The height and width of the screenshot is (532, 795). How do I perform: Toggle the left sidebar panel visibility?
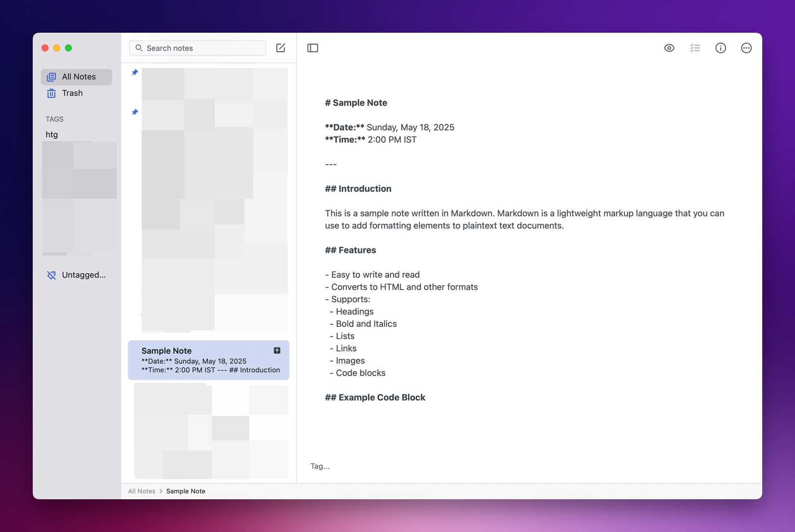[x=313, y=48]
